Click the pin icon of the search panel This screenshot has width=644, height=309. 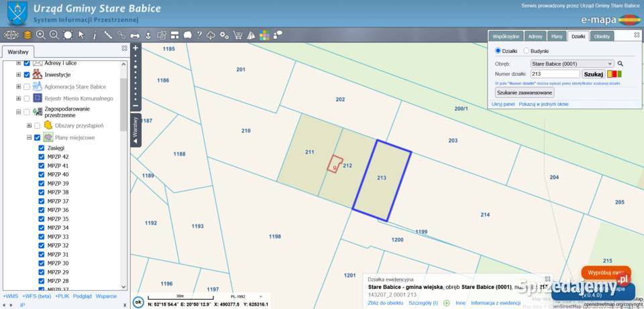point(637,36)
